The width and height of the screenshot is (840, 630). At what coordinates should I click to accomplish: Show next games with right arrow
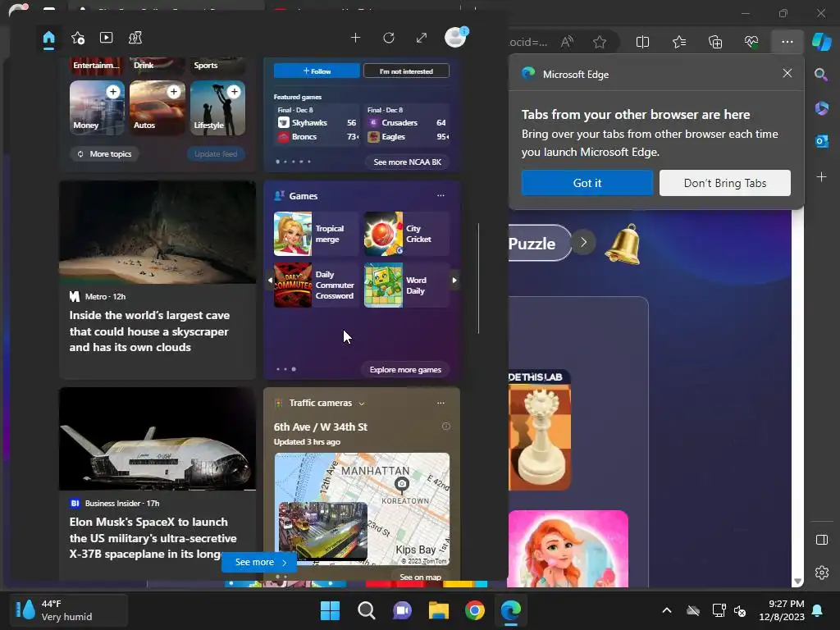tap(454, 281)
